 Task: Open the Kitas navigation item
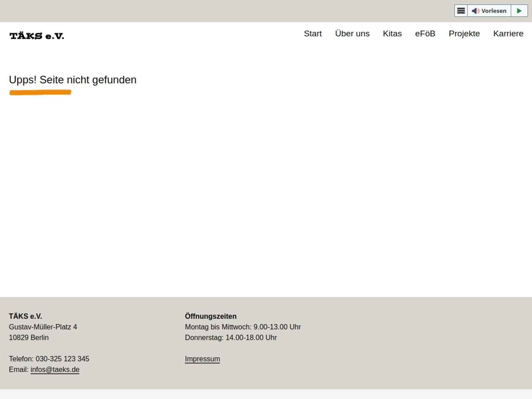point(392,33)
